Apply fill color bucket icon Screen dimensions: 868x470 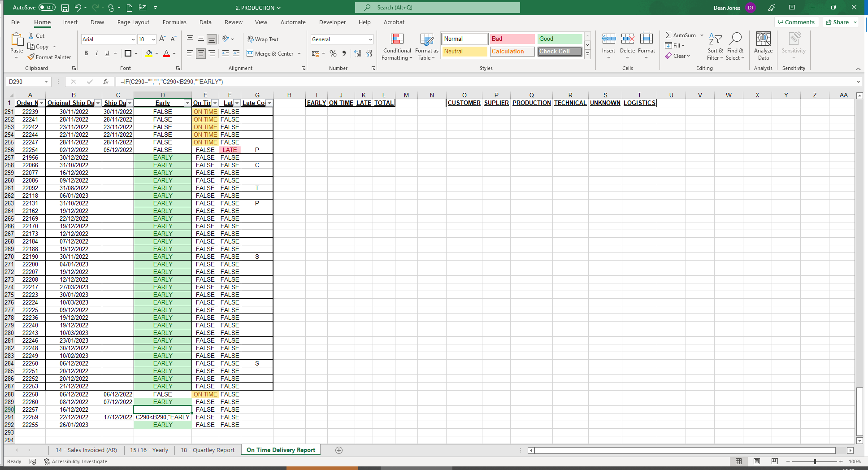[149, 53]
